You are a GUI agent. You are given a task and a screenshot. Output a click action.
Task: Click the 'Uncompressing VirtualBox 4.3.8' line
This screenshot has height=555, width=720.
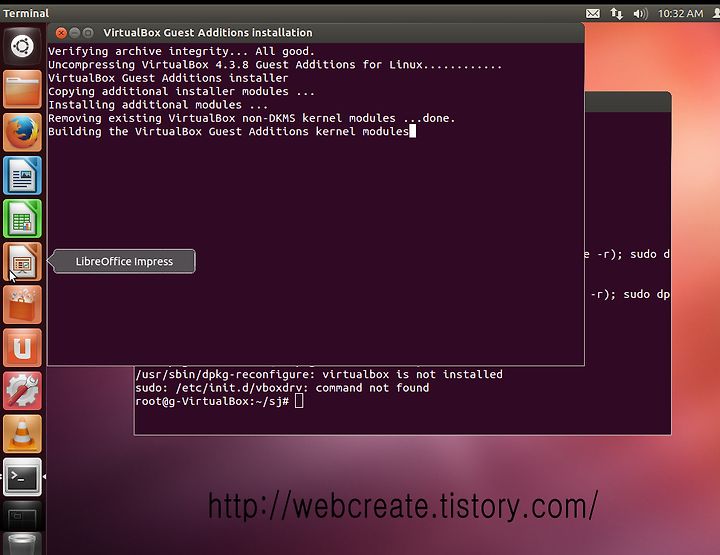click(275, 65)
